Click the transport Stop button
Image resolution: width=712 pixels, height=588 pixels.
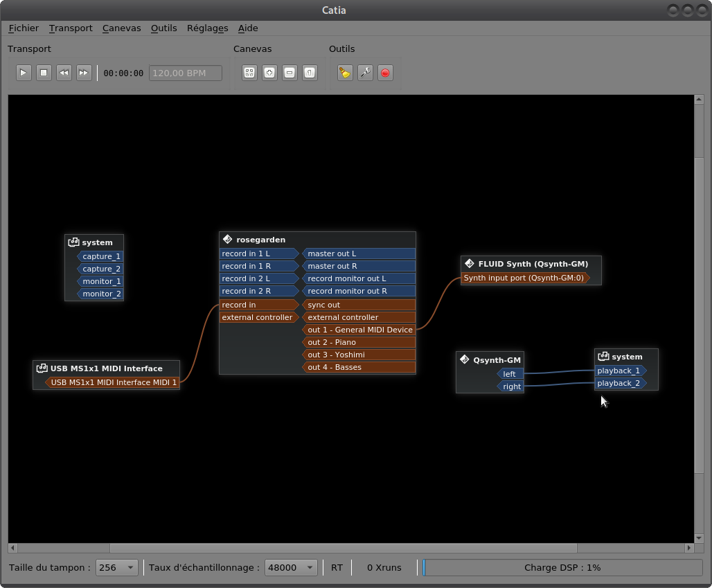(x=44, y=73)
